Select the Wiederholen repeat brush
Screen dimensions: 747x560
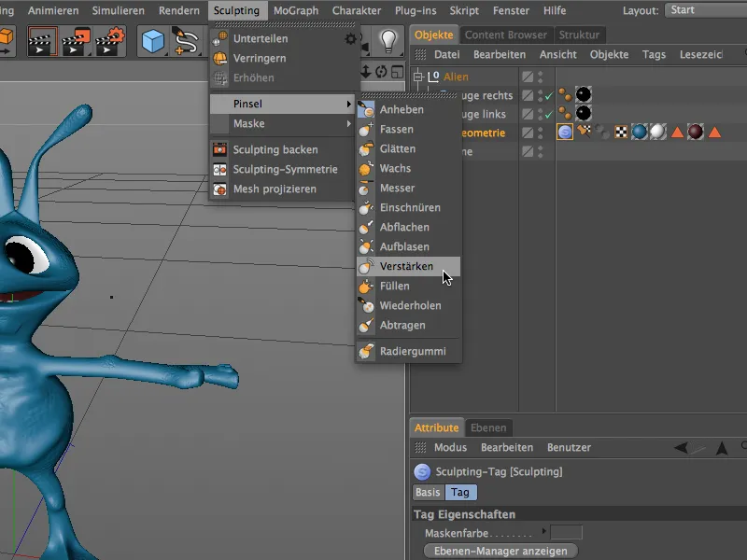409,305
